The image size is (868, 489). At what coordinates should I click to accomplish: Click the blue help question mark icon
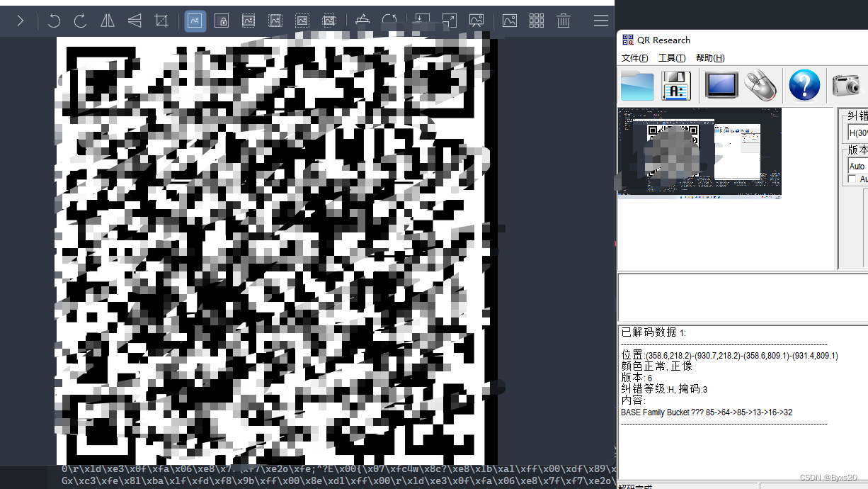[804, 86]
